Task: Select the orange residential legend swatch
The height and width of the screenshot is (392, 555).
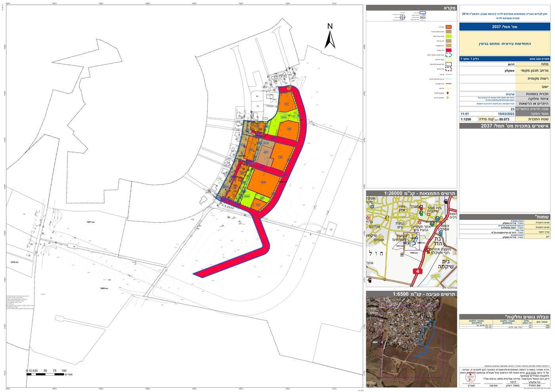Action: [x=449, y=27]
